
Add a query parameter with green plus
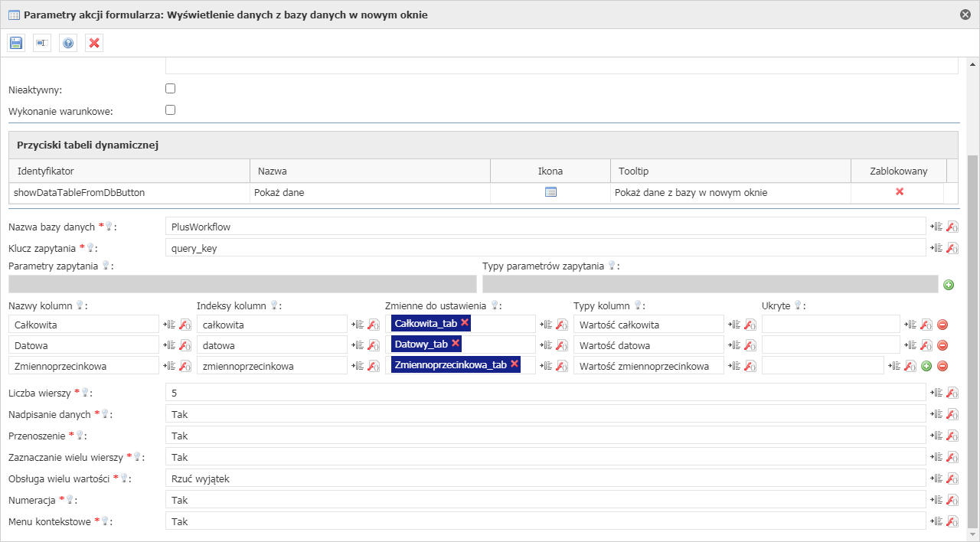tap(949, 285)
